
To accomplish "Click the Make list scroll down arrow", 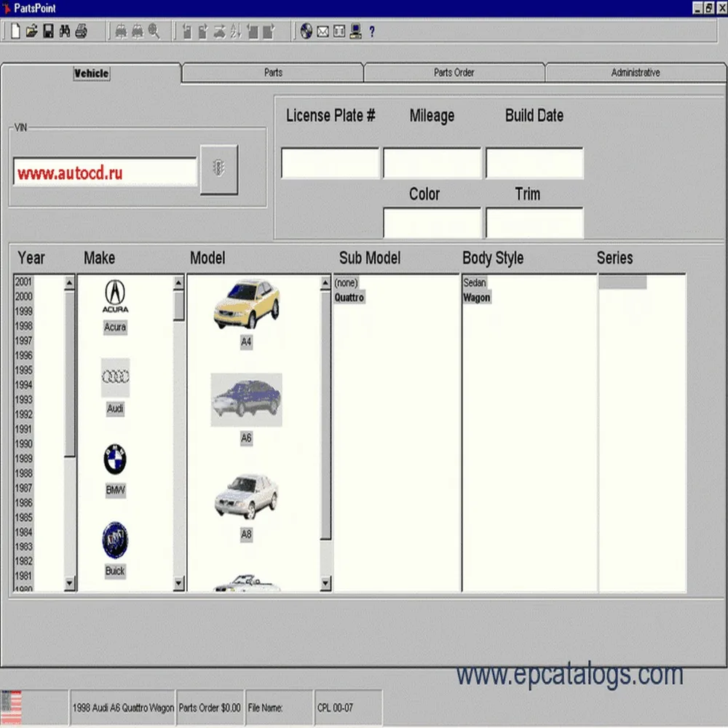I will coord(179,582).
